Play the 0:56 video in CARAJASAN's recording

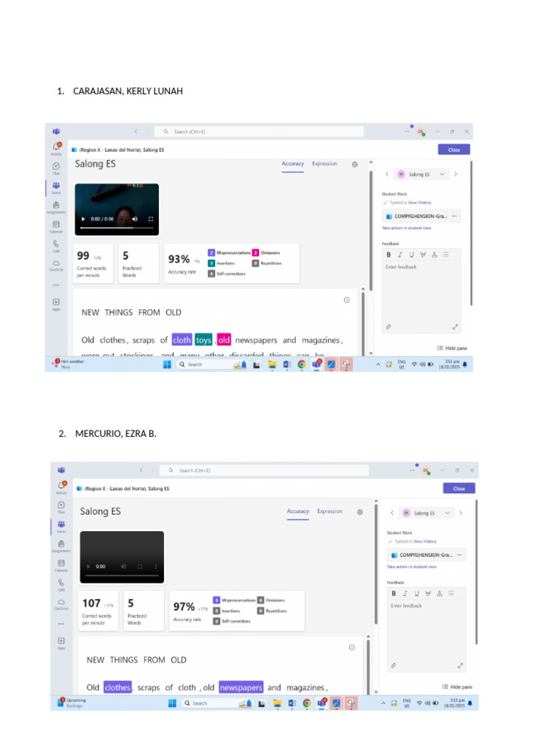[83, 219]
